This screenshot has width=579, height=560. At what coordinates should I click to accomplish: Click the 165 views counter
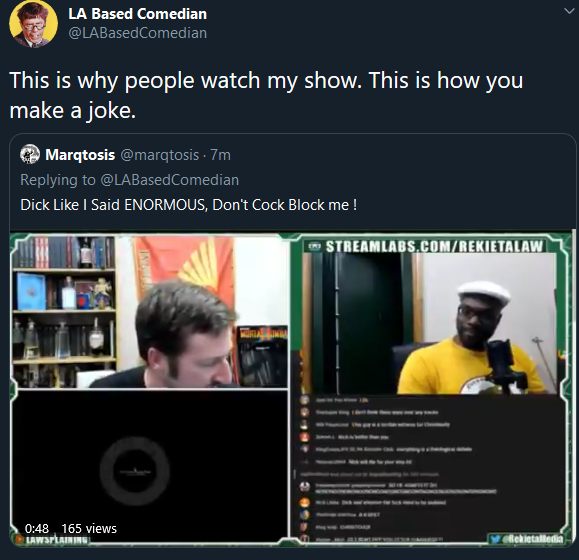[89, 529]
